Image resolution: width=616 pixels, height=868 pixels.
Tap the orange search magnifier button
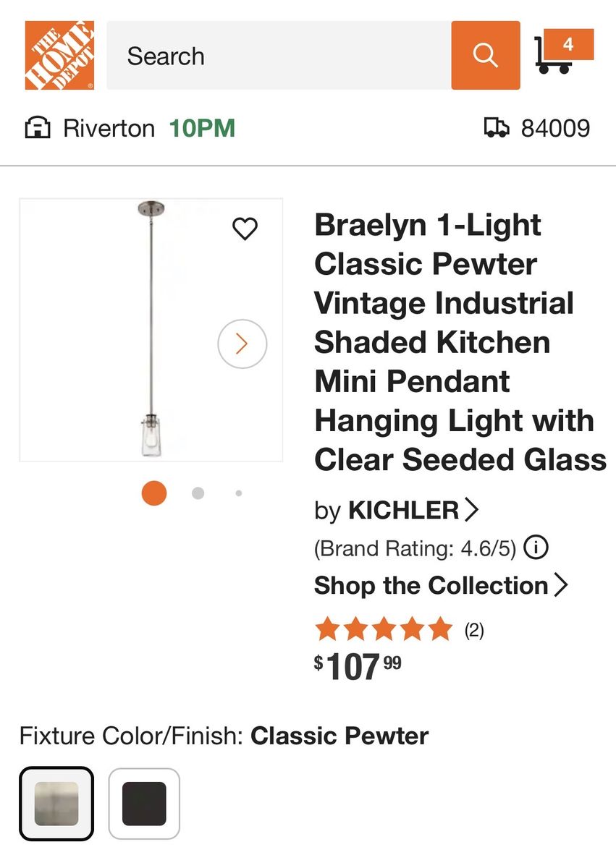(x=485, y=55)
